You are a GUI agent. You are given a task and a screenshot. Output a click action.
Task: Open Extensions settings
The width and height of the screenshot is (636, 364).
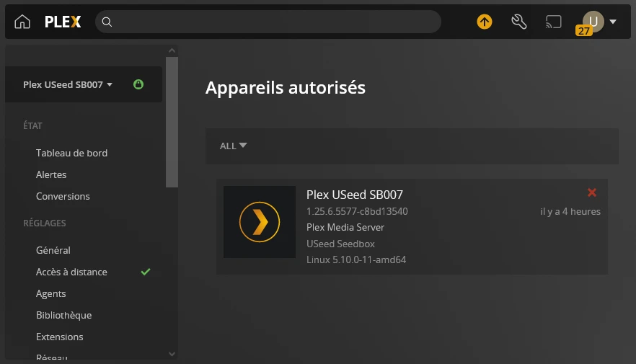click(60, 337)
